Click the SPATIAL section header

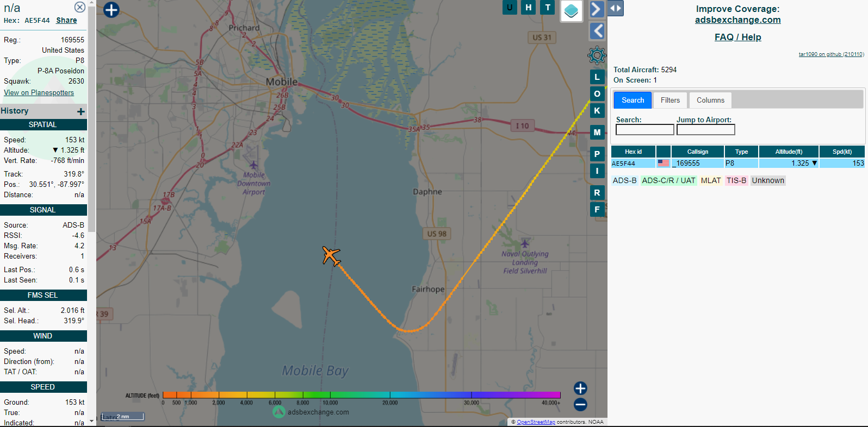coord(44,124)
